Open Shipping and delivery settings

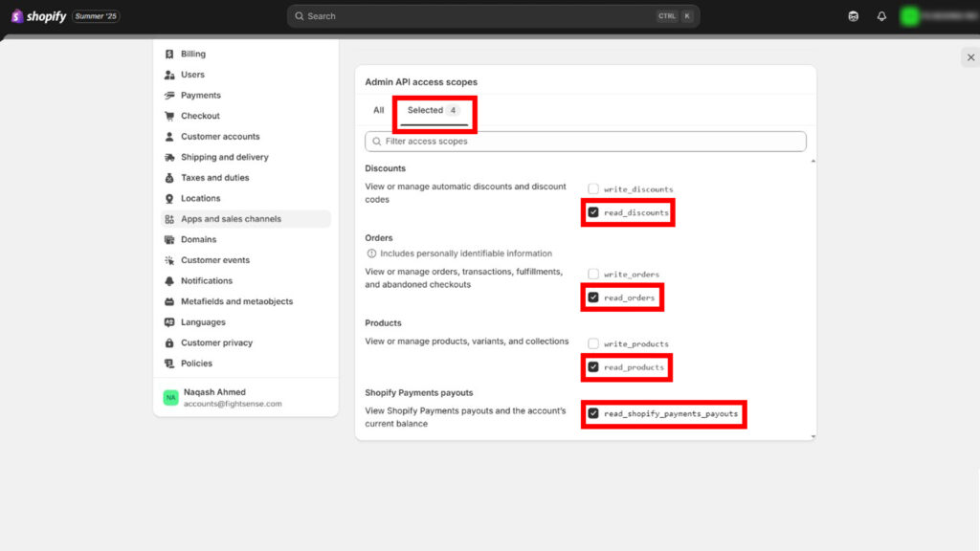coord(224,158)
